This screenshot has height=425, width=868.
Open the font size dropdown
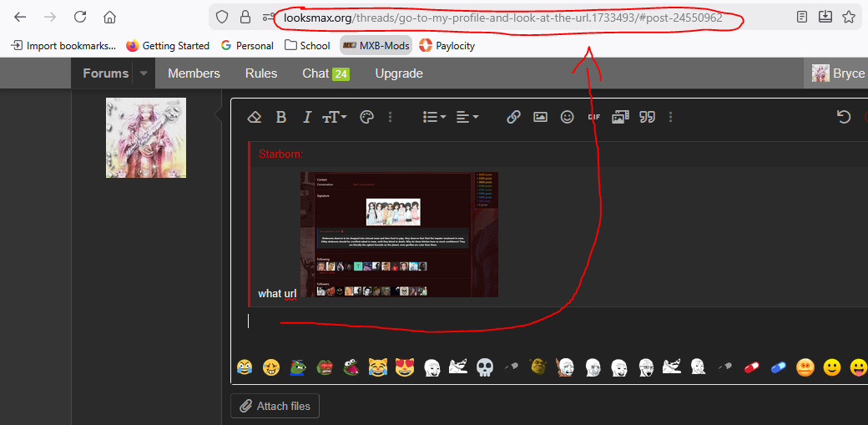tap(335, 118)
